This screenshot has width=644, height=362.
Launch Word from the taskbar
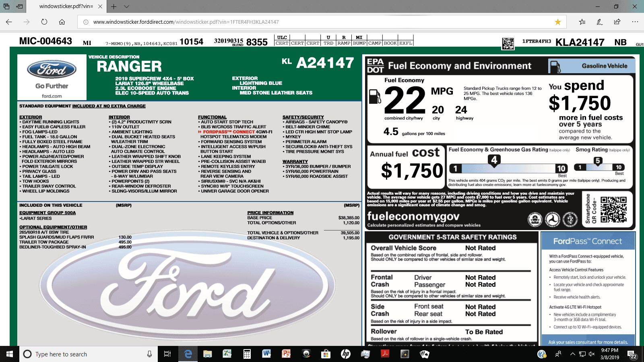[x=266, y=354]
